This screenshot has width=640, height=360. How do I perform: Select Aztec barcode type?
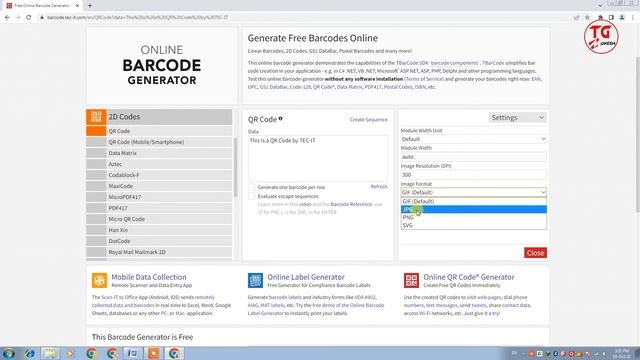159,164
